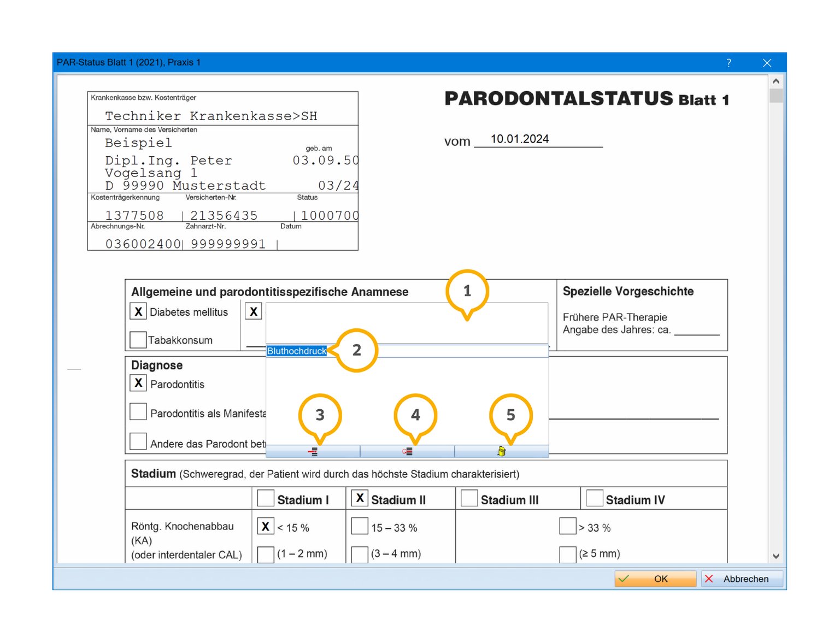This screenshot has width=840, height=643.
Task: Click the scrollbar down arrow
Action: point(776,556)
